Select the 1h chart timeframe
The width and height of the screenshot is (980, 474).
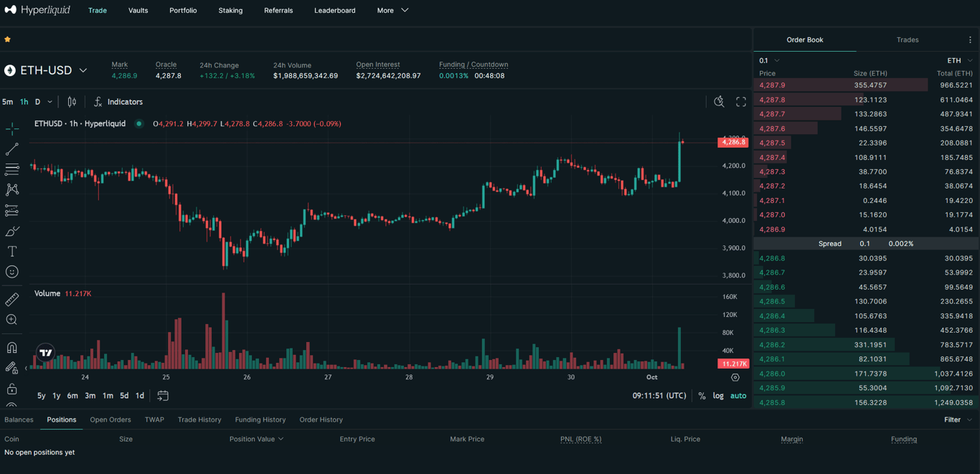[x=24, y=101]
